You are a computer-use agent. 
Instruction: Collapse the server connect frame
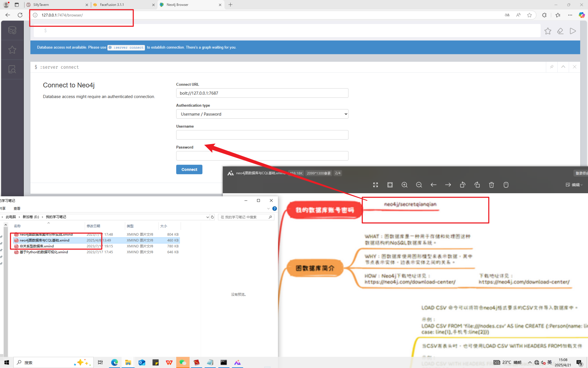click(x=563, y=67)
